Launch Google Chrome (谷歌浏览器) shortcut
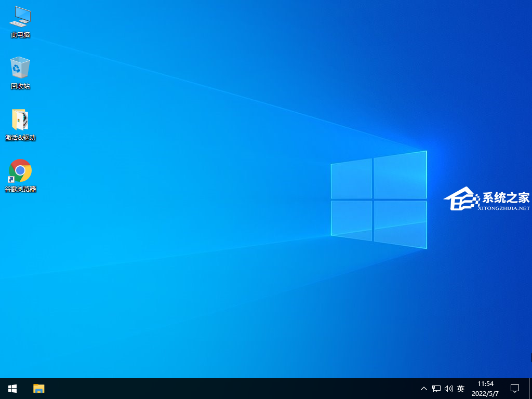The image size is (532, 399). click(20, 170)
